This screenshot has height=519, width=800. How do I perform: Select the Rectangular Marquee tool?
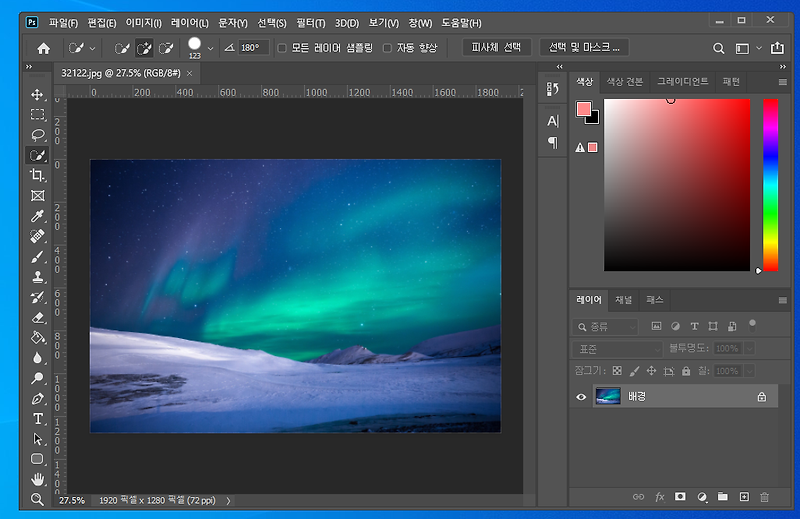(37, 114)
